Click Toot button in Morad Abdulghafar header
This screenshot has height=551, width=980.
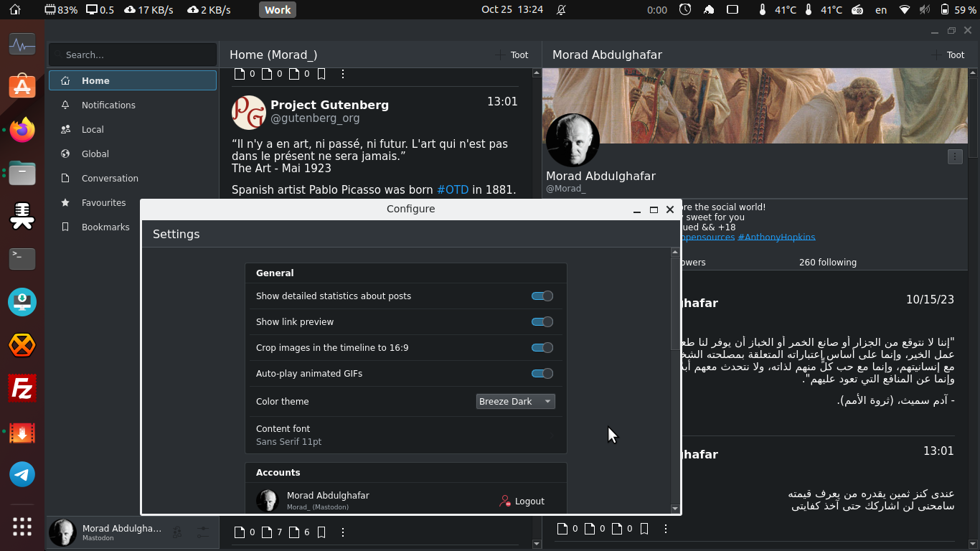point(948,55)
